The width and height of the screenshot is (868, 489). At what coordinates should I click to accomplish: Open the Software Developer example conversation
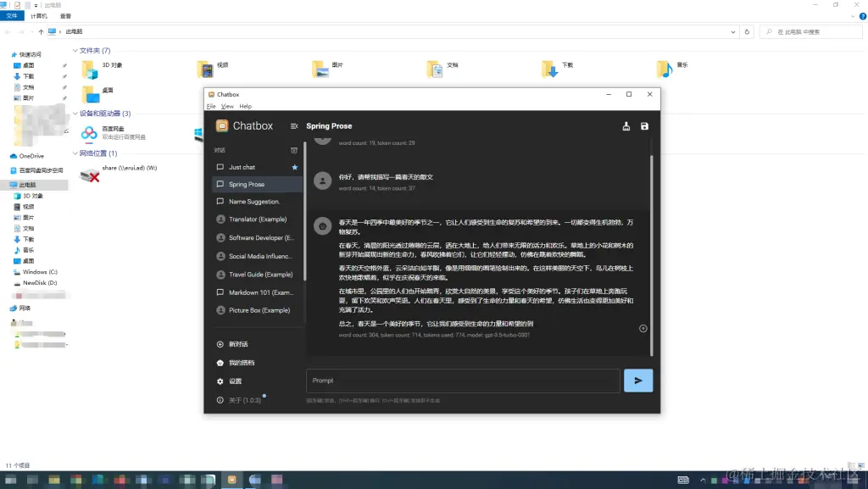pos(258,237)
